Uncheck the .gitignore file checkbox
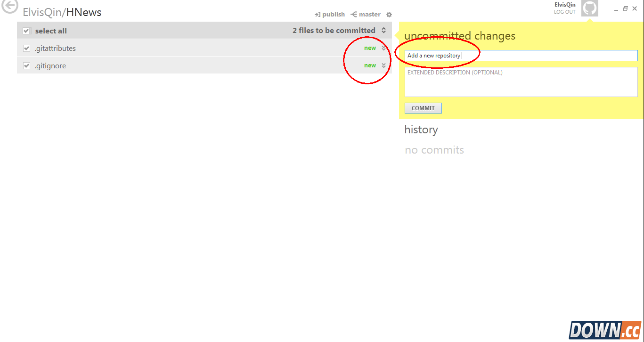This screenshot has height=342, width=644. coord(26,65)
